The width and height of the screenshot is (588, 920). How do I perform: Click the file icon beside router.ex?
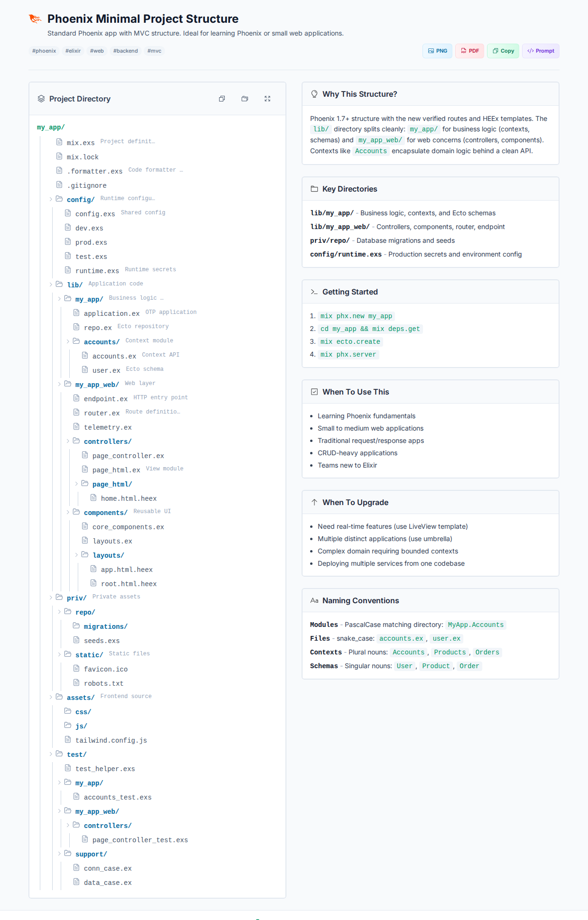pyautogui.click(x=76, y=412)
